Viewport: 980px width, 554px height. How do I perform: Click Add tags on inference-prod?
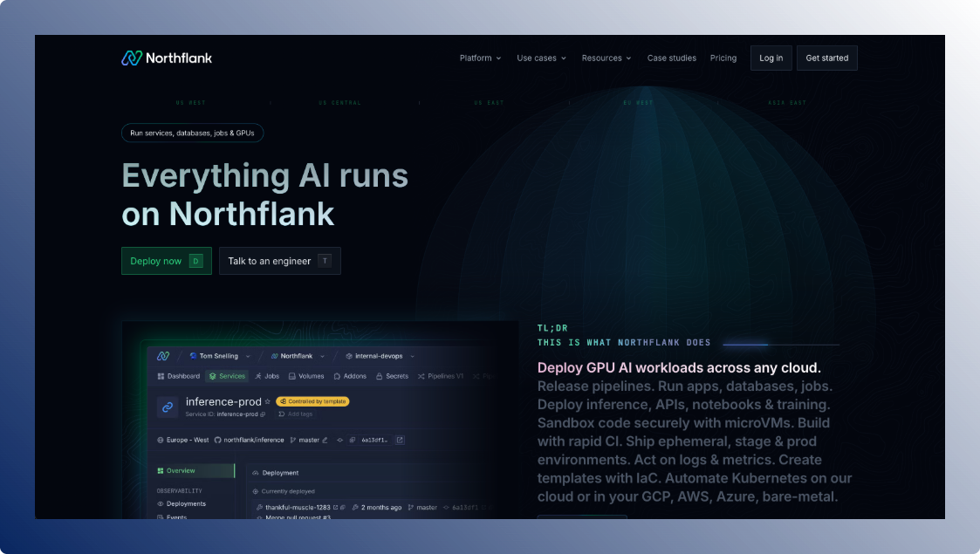tap(296, 414)
